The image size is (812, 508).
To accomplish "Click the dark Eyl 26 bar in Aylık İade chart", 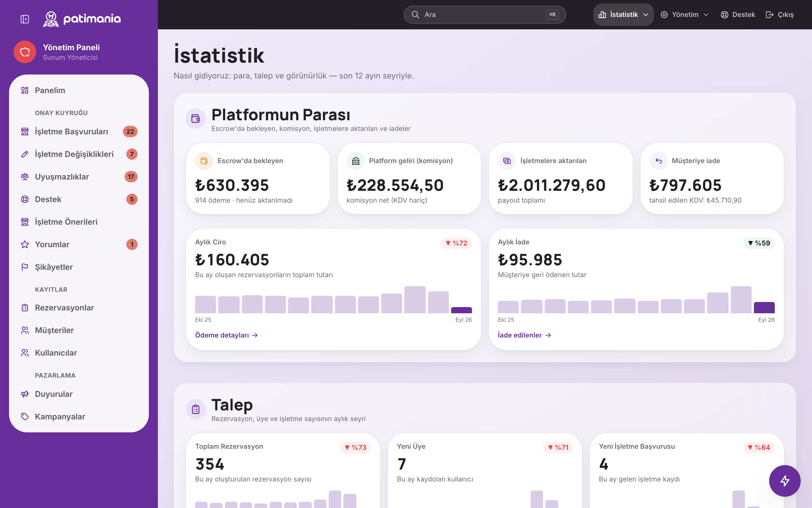I will (764, 308).
